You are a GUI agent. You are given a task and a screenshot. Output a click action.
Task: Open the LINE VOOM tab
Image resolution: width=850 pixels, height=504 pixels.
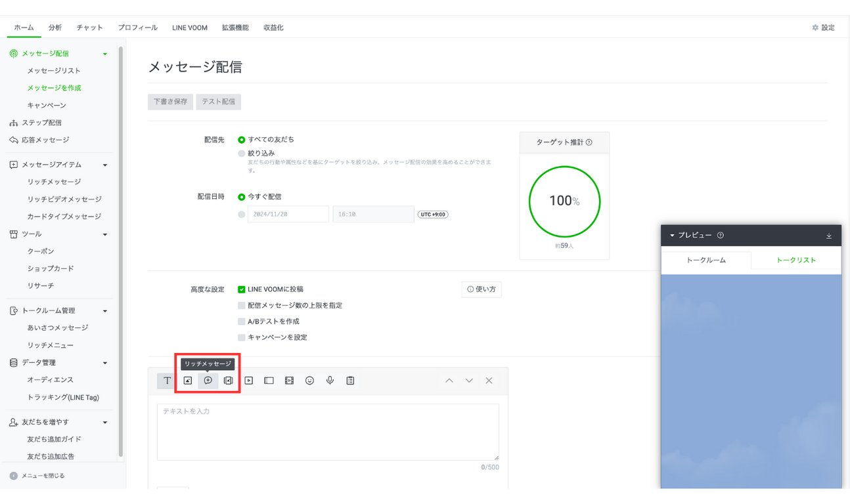(190, 28)
